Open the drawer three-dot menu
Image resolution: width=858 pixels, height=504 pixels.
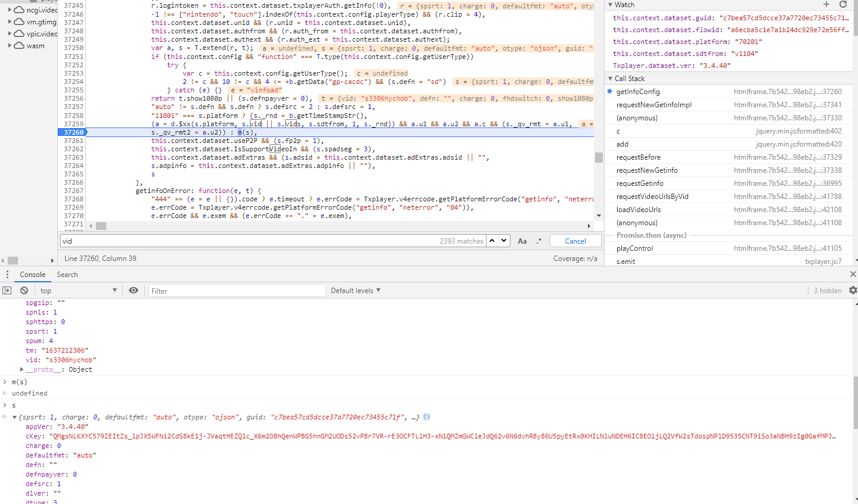pos(7,275)
